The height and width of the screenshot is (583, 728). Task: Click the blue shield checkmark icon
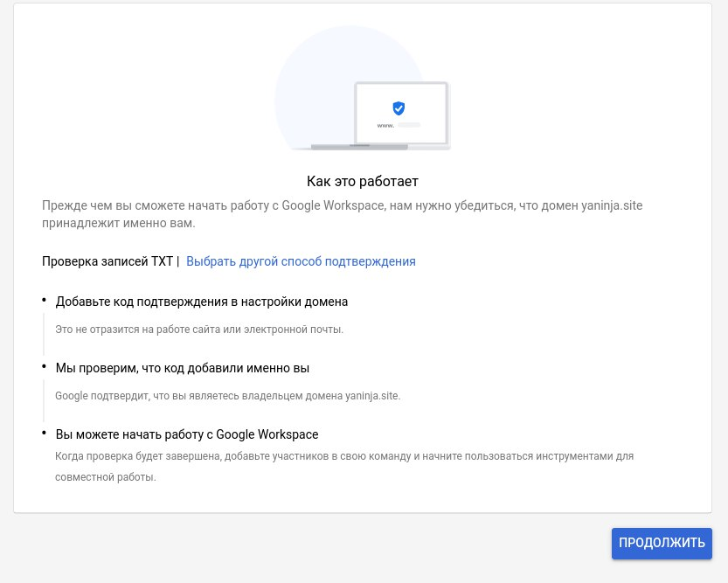pos(399,108)
